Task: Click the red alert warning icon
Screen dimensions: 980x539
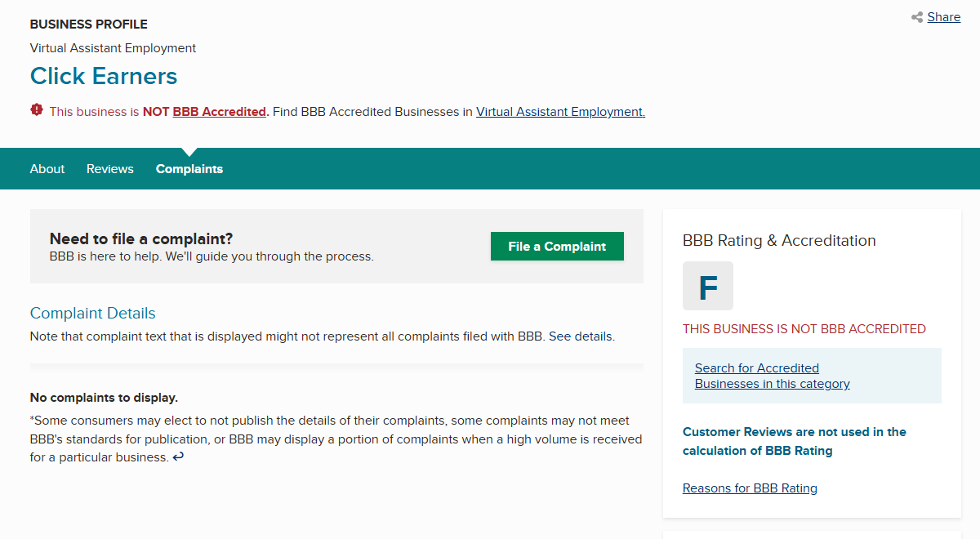Action: coord(37,110)
